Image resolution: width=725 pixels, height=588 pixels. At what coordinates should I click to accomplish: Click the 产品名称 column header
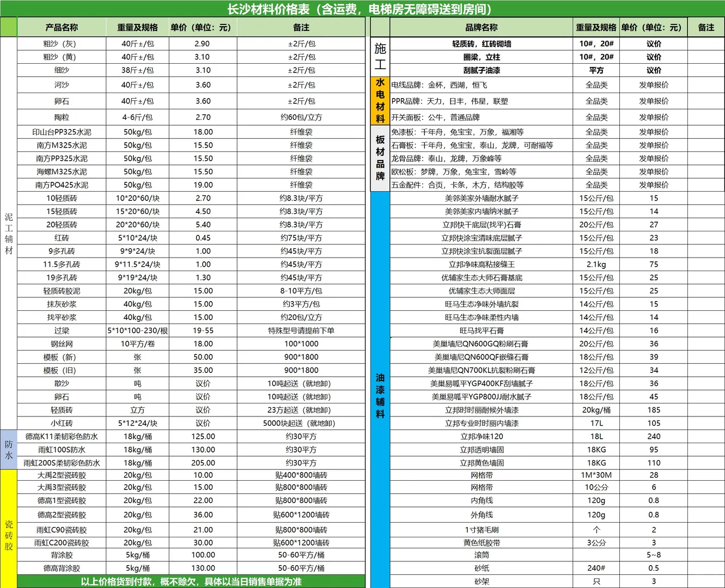[62, 27]
